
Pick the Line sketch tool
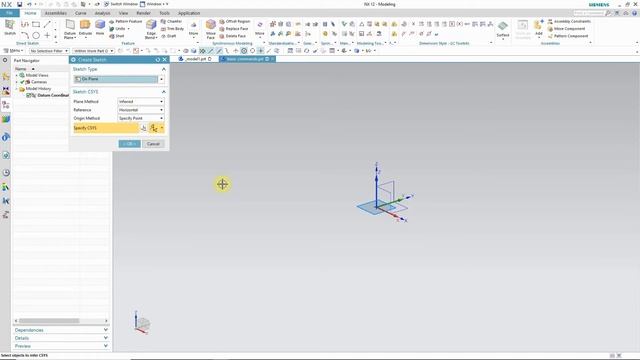click(47, 24)
